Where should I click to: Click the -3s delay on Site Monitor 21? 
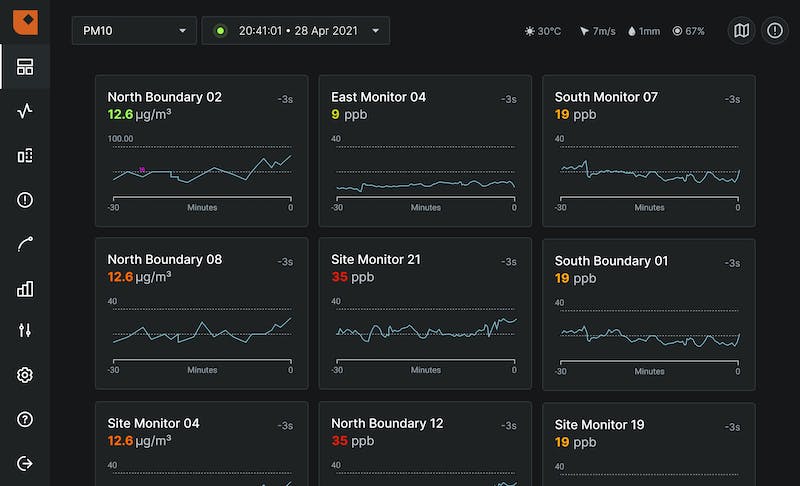(509, 262)
